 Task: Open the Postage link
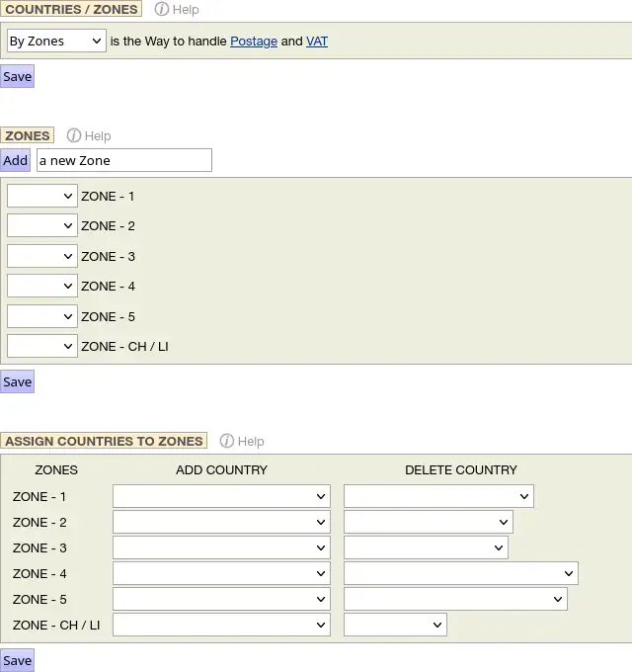click(253, 42)
